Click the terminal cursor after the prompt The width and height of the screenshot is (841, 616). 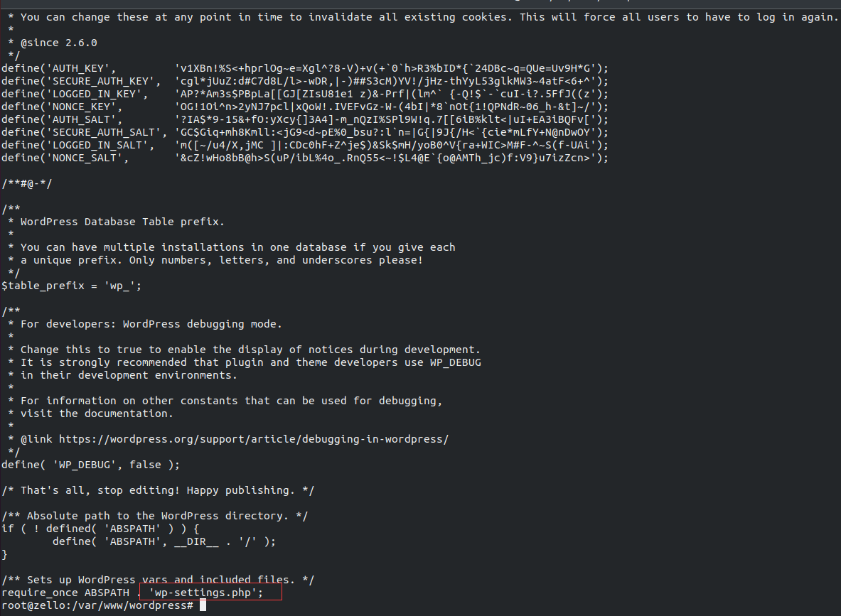[203, 605]
